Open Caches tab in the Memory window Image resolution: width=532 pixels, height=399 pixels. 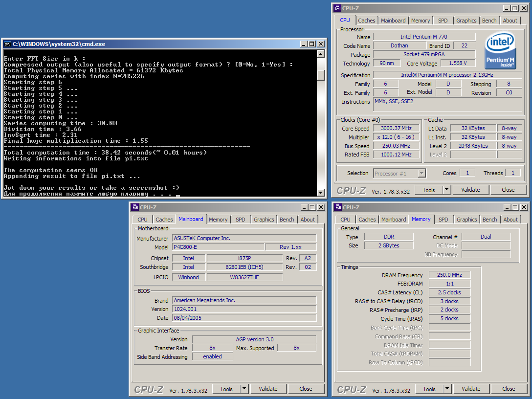367,220
